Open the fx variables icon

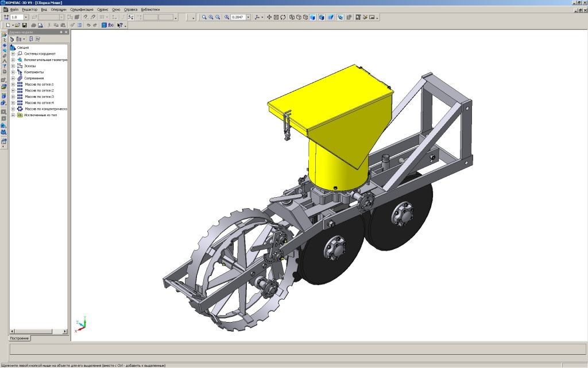click(x=111, y=25)
